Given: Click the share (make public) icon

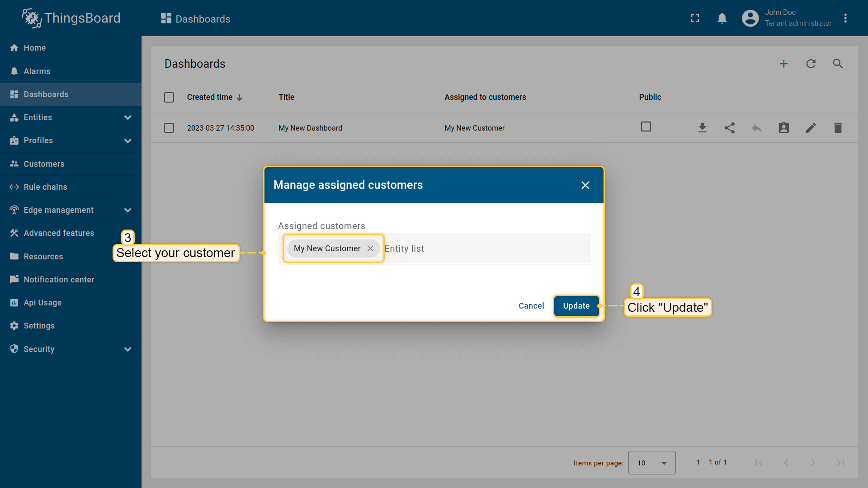Looking at the screenshot, I should [729, 128].
